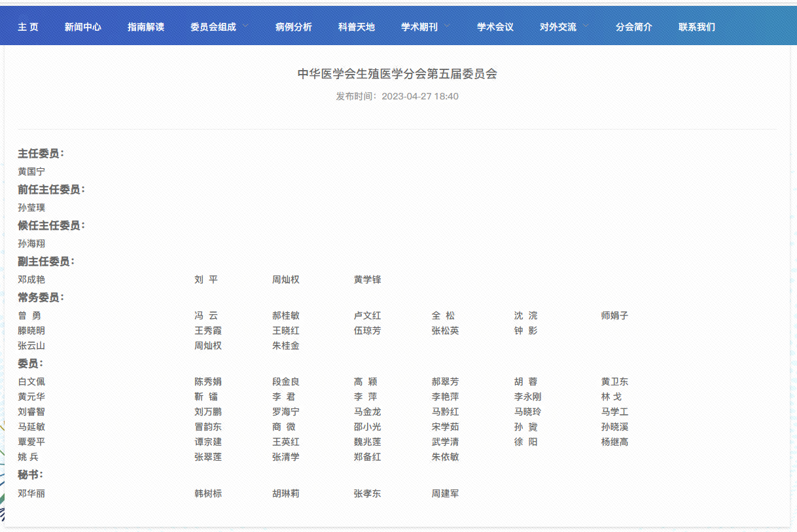Open the 科普天地 section
The image size is (797, 532).
click(x=356, y=27)
